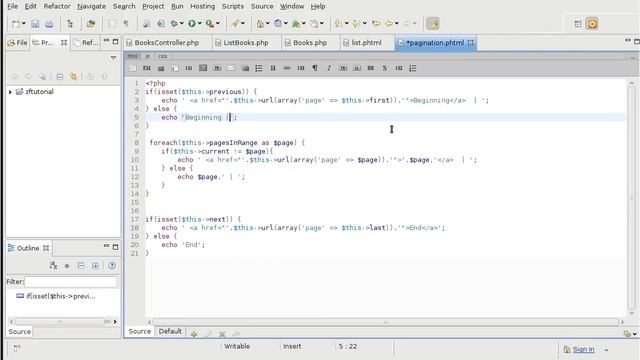Click the open folder icon in toolbar
The height and width of the screenshot is (360, 640).
pos(91,24)
